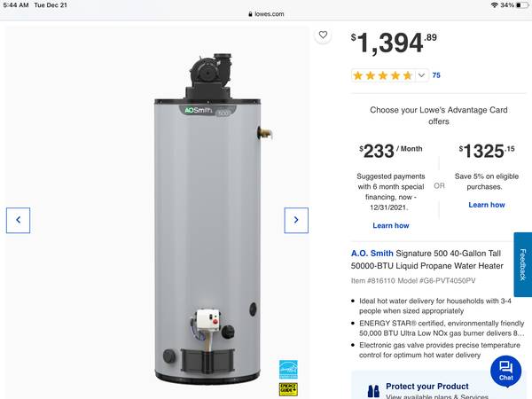Save item with the heart favorite icon
Image resolution: width=532 pixels, height=399 pixels.
(x=323, y=35)
